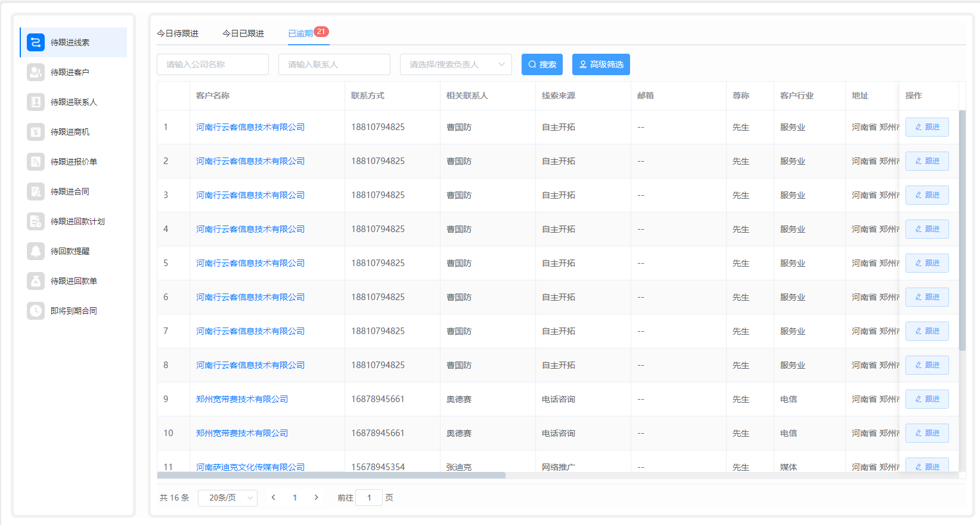Viewport: 980px width, 525px height.
Task: Click 跟进 button in row 9
Action: [x=927, y=399]
